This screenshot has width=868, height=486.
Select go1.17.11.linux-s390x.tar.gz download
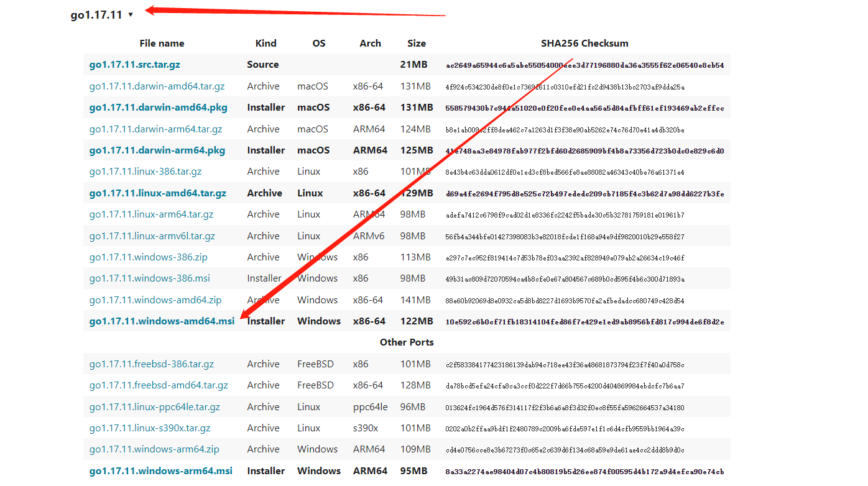coord(150,428)
